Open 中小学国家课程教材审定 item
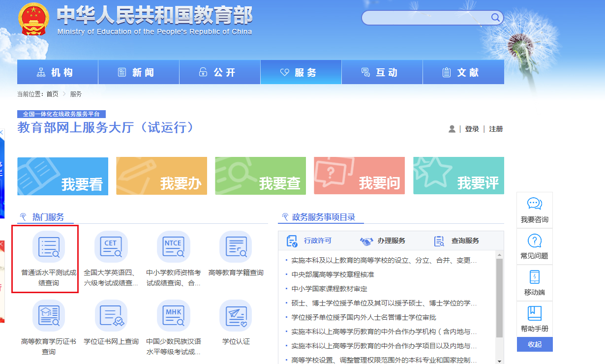Image resolution: width=605 pixels, height=364 pixels. 329,289
